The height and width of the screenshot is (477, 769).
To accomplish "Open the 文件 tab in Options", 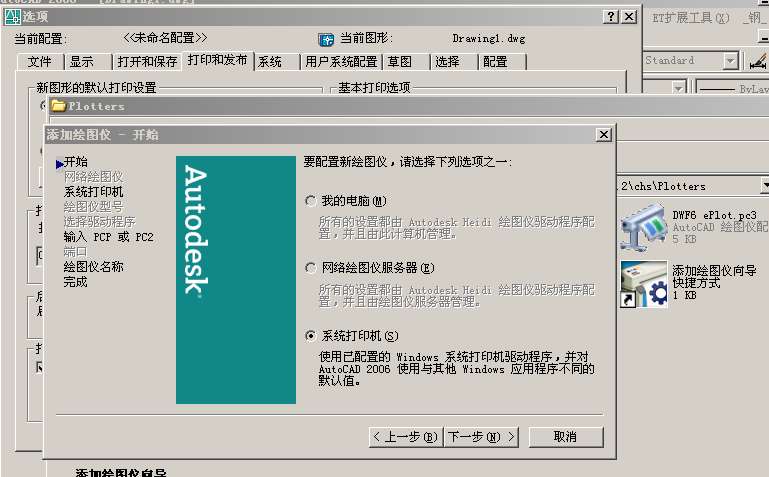I will 40,62.
